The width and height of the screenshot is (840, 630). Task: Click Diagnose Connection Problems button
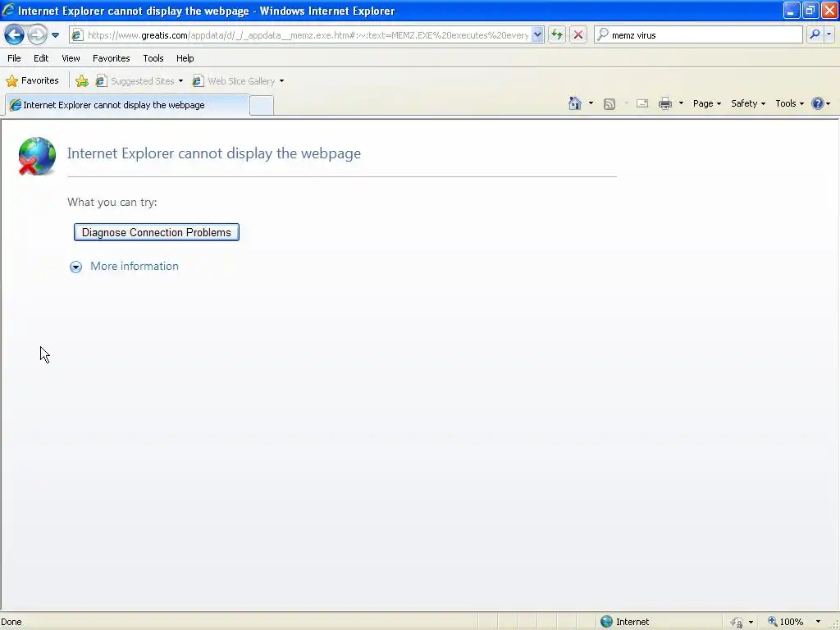tap(157, 232)
